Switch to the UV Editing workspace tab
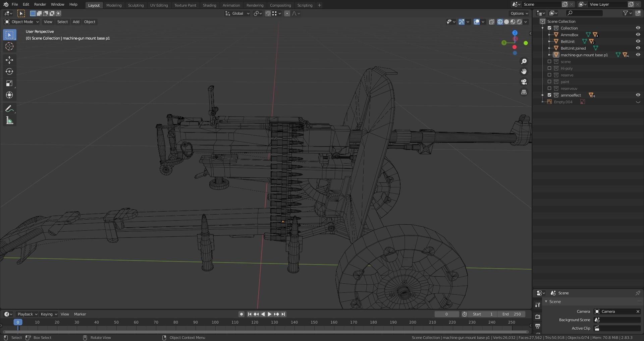644x341 pixels. (x=159, y=5)
